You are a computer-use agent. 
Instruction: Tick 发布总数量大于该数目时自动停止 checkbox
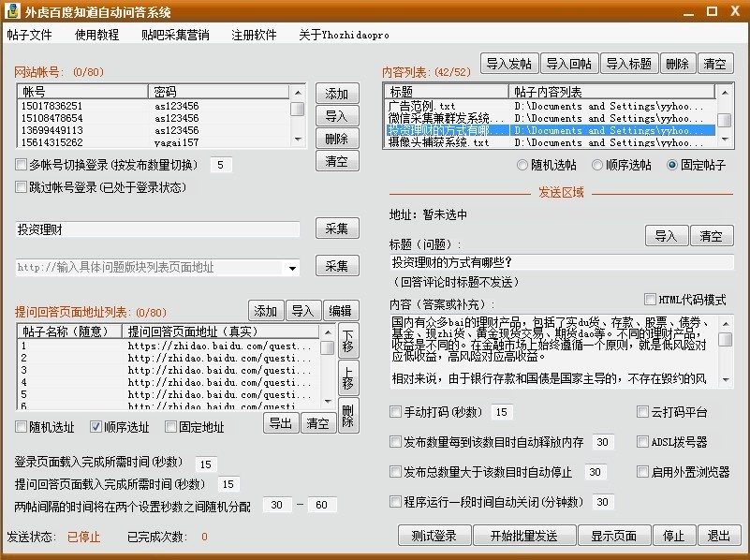395,472
